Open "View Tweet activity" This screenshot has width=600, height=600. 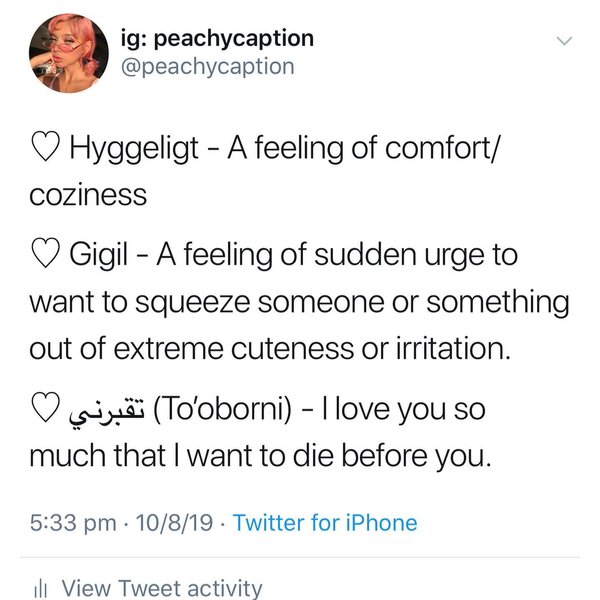point(161,589)
